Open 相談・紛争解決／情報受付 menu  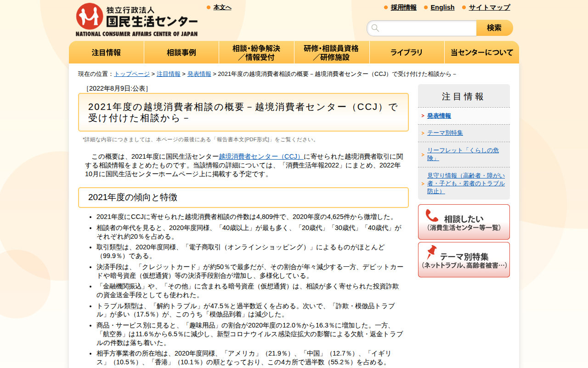point(256,52)
